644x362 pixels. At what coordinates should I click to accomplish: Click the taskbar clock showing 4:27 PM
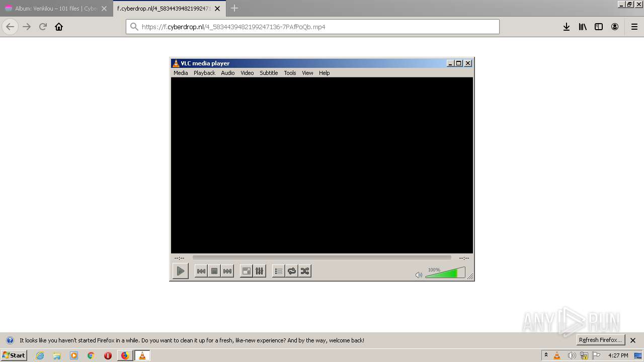(618, 355)
